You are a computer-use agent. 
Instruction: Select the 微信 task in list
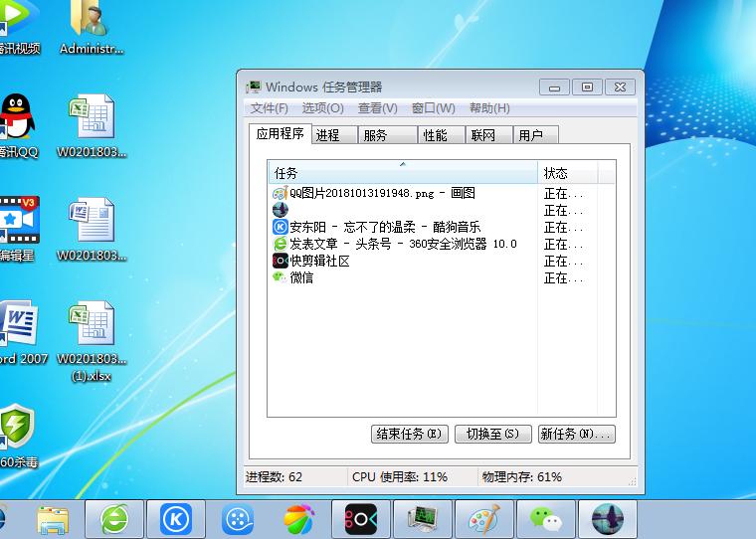click(301, 278)
